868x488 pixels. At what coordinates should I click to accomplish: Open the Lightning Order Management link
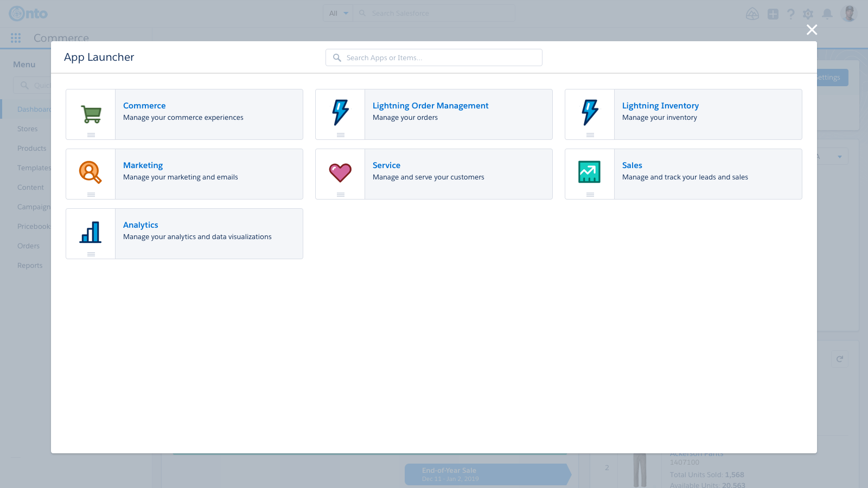point(430,106)
